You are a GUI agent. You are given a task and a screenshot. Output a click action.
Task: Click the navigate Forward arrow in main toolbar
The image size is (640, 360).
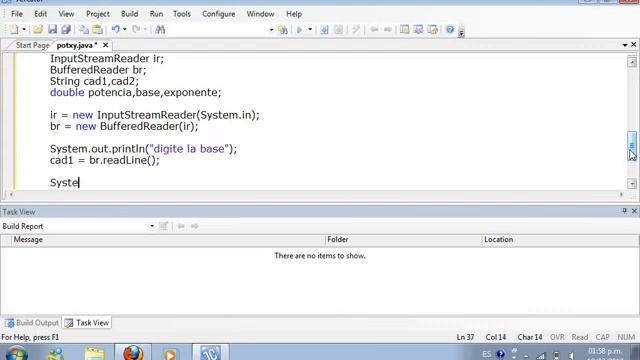(388, 29)
